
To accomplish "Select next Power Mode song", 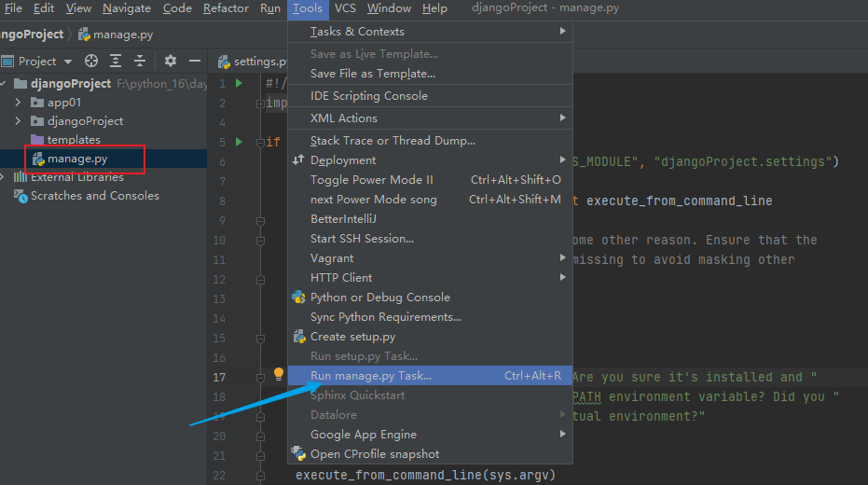I will 430,200.
